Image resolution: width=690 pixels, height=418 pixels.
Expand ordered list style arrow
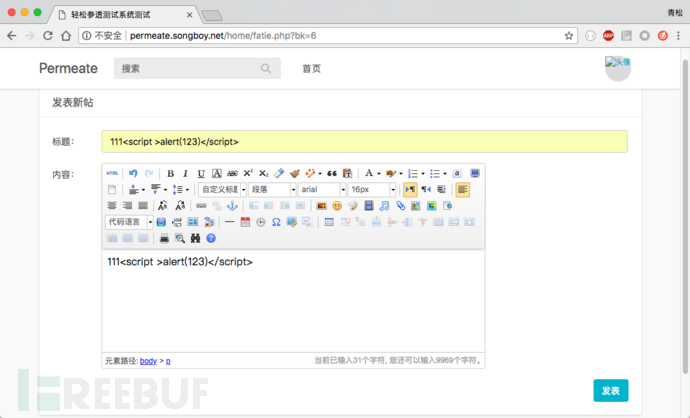click(x=423, y=174)
